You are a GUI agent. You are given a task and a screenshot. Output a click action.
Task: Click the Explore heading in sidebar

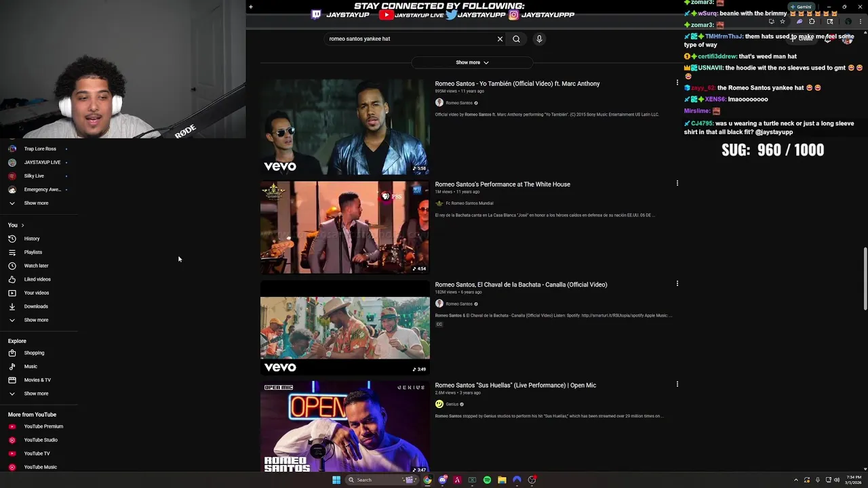click(x=17, y=341)
